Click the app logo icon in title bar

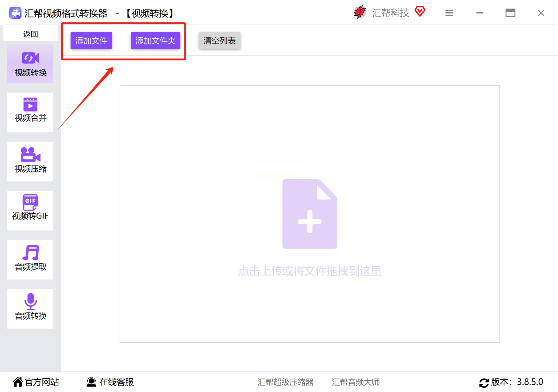tap(15, 13)
